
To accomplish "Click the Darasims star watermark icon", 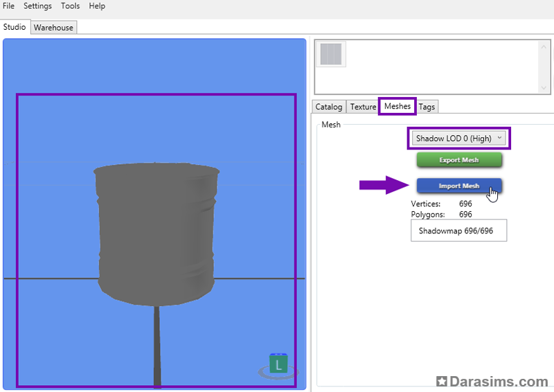I will pos(443,382).
